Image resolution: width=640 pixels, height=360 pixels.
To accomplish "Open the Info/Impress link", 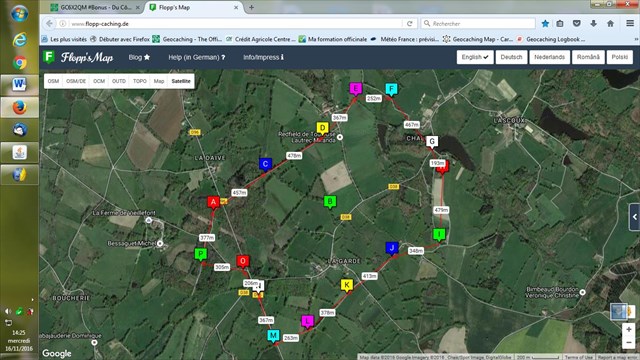I will tap(263, 57).
